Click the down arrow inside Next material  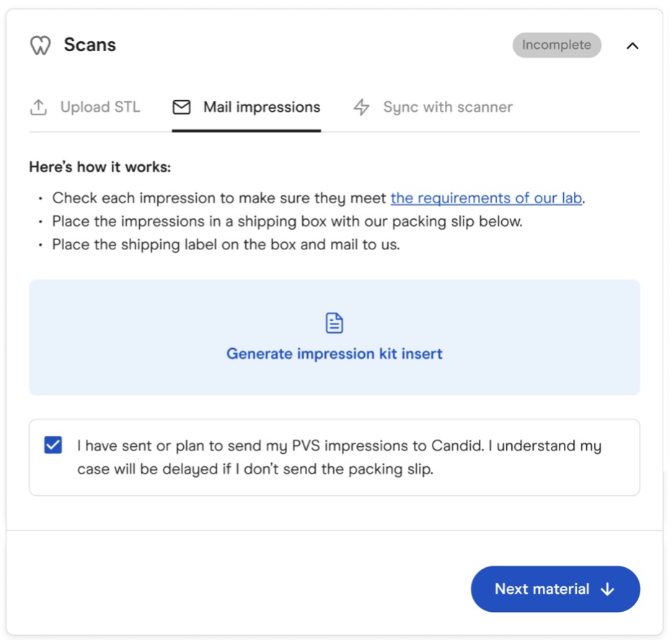[x=607, y=589]
